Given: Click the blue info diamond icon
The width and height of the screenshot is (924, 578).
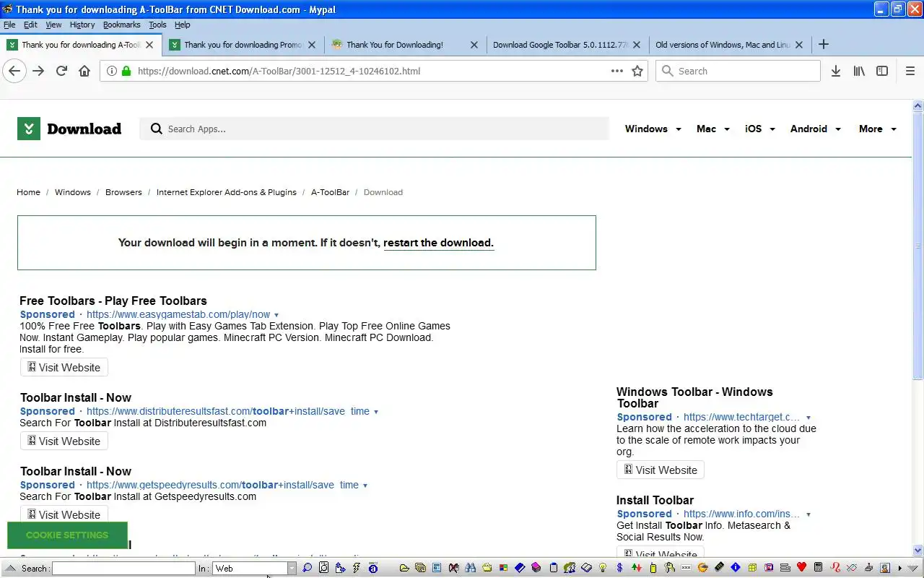Looking at the screenshot, I should (x=736, y=568).
